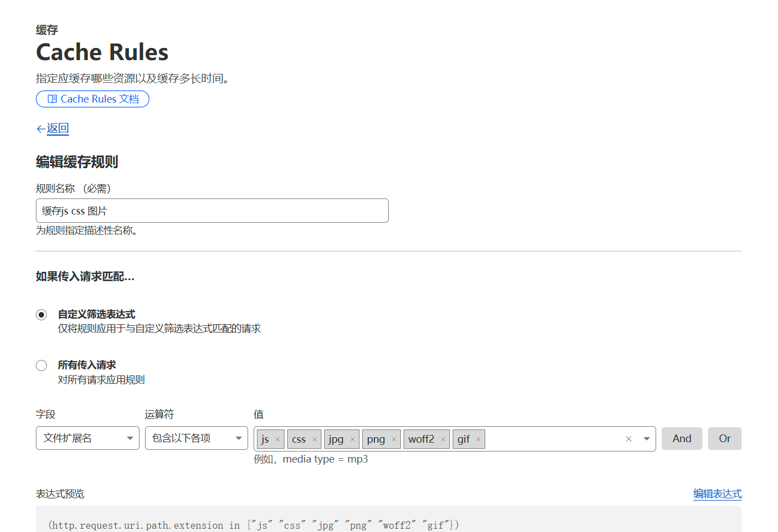Expand the 包含以下各项 operator dropdown
Screen dimensions: 778x532
tap(196, 438)
